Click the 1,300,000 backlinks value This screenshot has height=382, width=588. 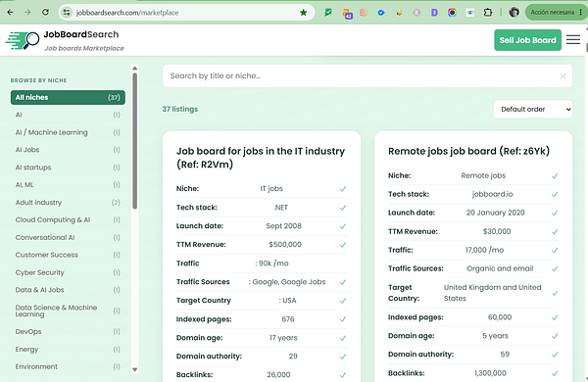click(490, 373)
